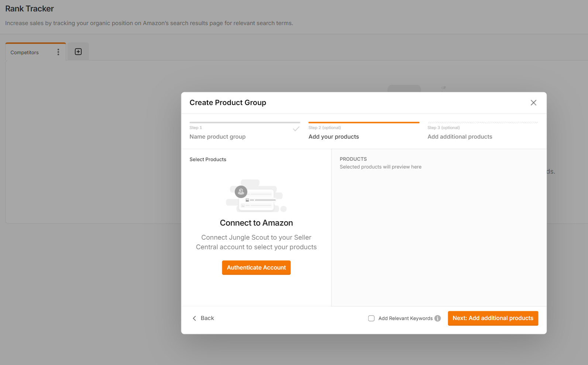The image size is (588, 365).
Task: Click the Authenticate Account button
Action: 256,268
